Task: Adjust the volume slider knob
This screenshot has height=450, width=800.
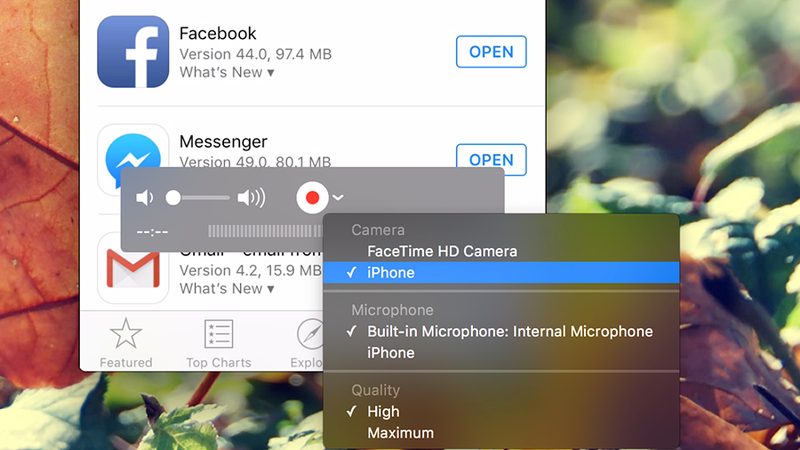Action: pyautogui.click(x=173, y=197)
